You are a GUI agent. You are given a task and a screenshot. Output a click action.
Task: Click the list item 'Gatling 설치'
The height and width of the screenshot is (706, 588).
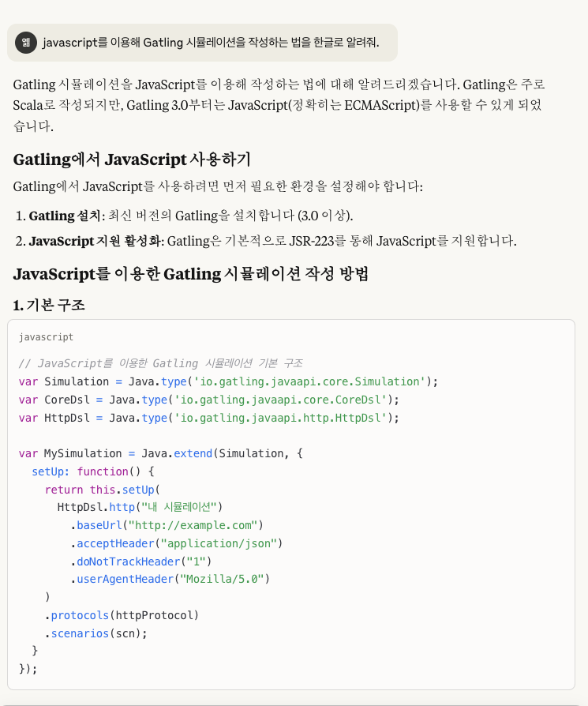click(184, 216)
